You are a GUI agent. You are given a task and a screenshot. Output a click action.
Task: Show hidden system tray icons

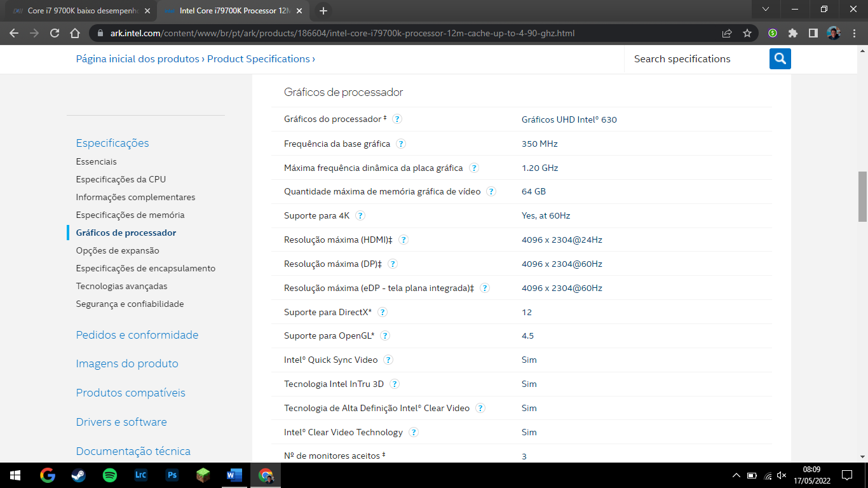(x=736, y=475)
